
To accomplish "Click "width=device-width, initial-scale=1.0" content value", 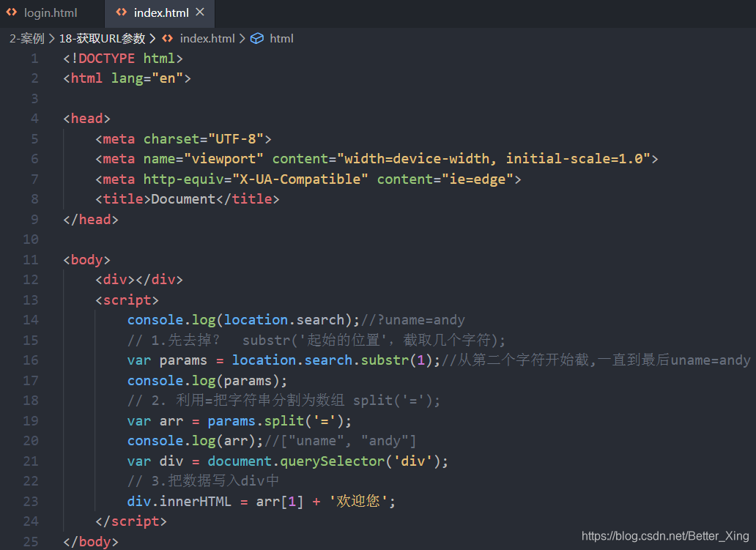I will point(494,159).
